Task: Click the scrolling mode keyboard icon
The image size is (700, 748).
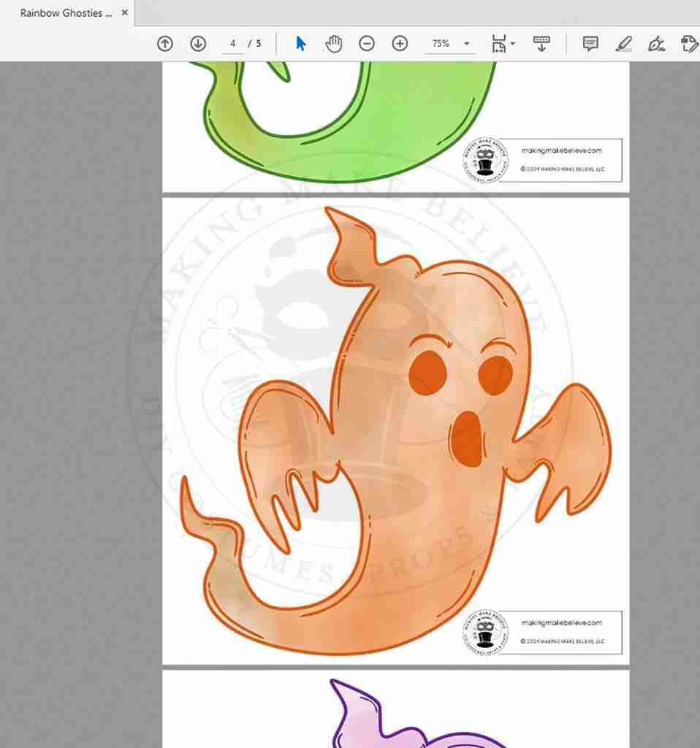Action: click(x=541, y=44)
